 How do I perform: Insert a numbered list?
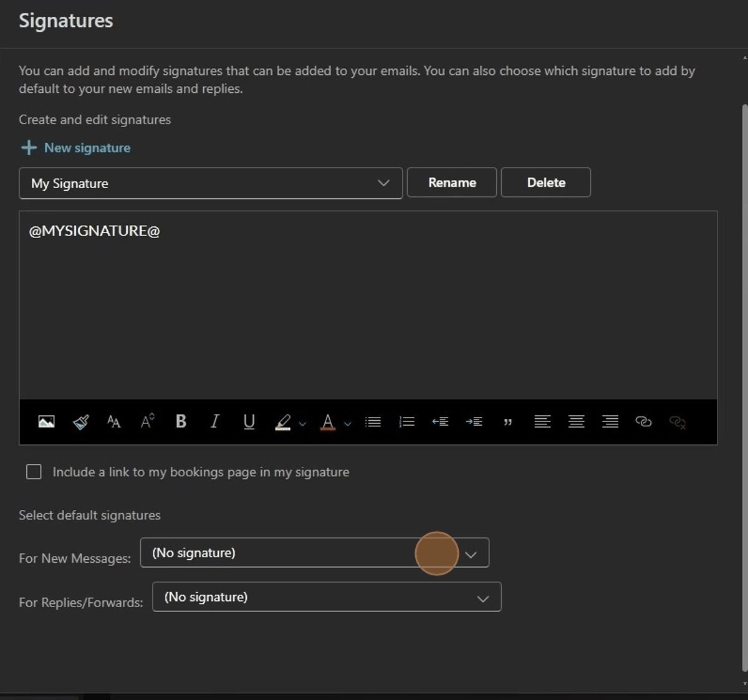[x=406, y=422]
